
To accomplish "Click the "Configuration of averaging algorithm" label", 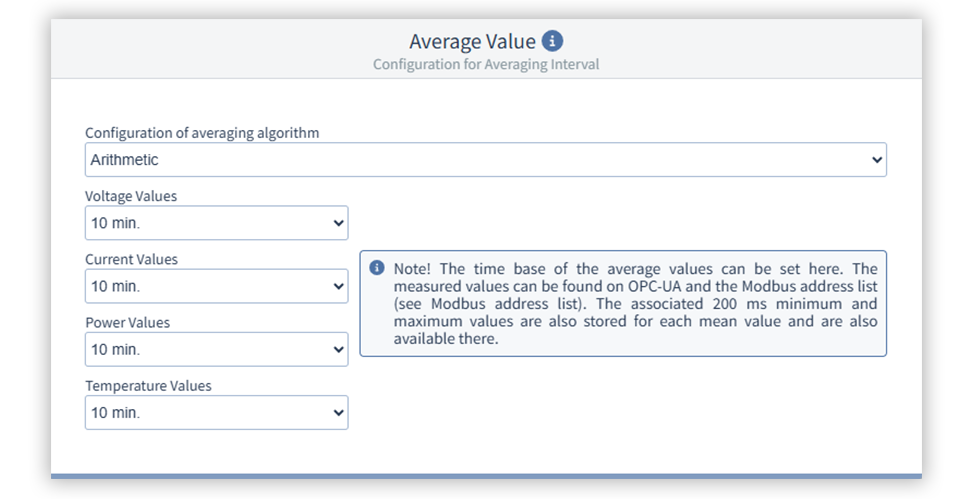I will tap(202, 133).
